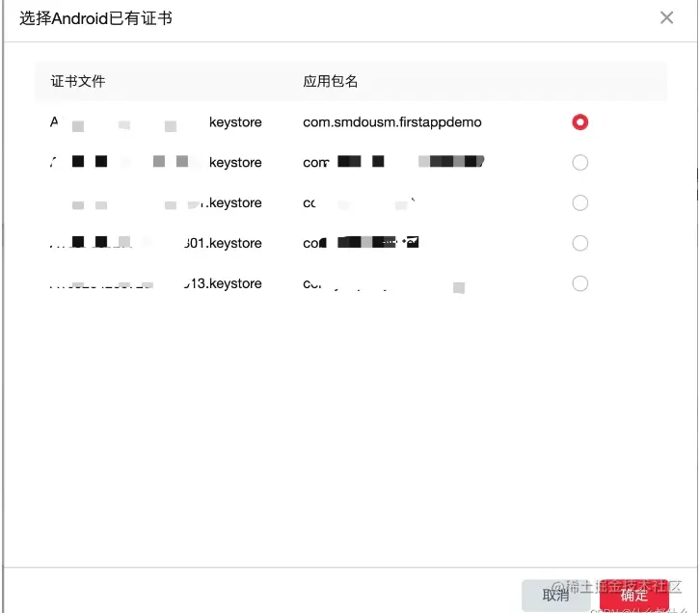The width and height of the screenshot is (700, 613).
Task: Close the Android certificate selection dialog
Action: click(x=666, y=18)
